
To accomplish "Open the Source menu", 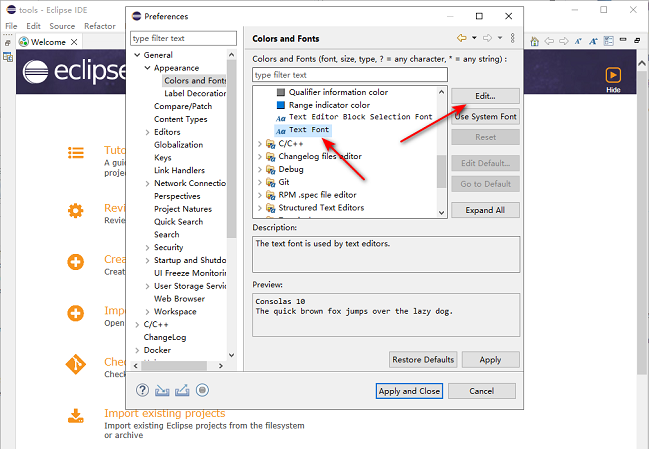I will (x=62, y=26).
